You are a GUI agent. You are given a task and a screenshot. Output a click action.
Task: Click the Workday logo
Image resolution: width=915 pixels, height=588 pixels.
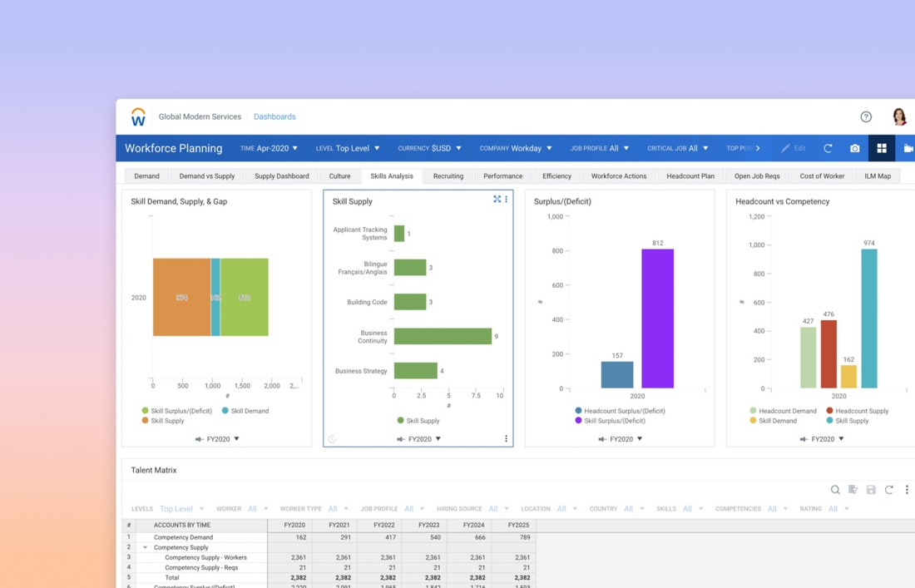click(x=138, y=116)
